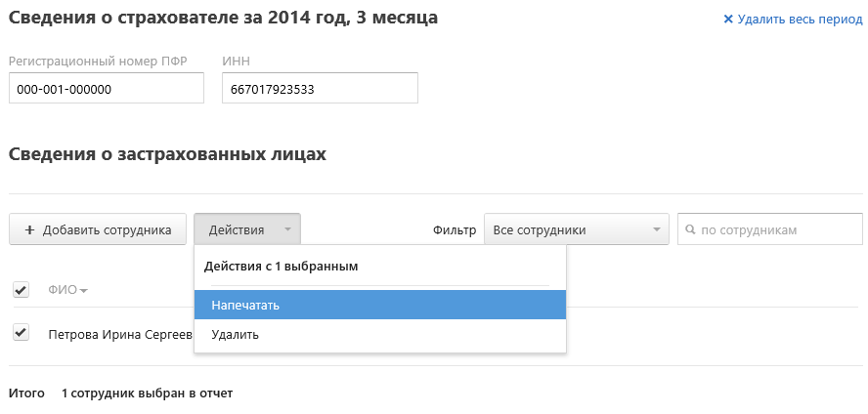Click the "1 сотрудник выбран в отчет" summary
Image resolution: width=868 pixels, height=414 pixels.
click(147, 393)
